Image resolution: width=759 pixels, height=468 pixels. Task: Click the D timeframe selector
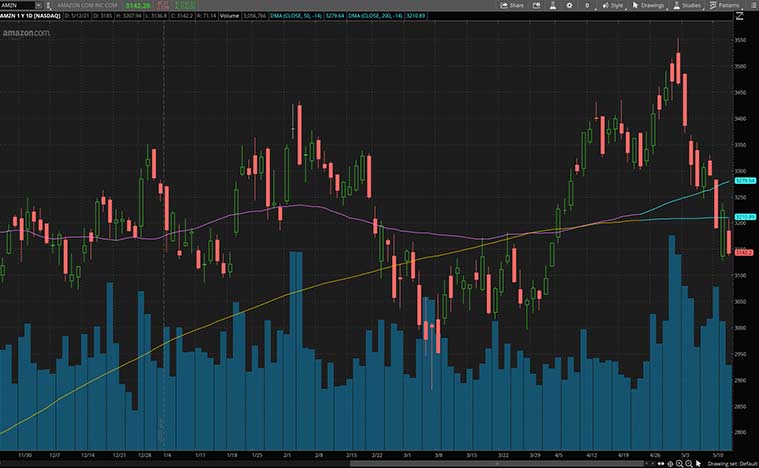pos(585,5)
